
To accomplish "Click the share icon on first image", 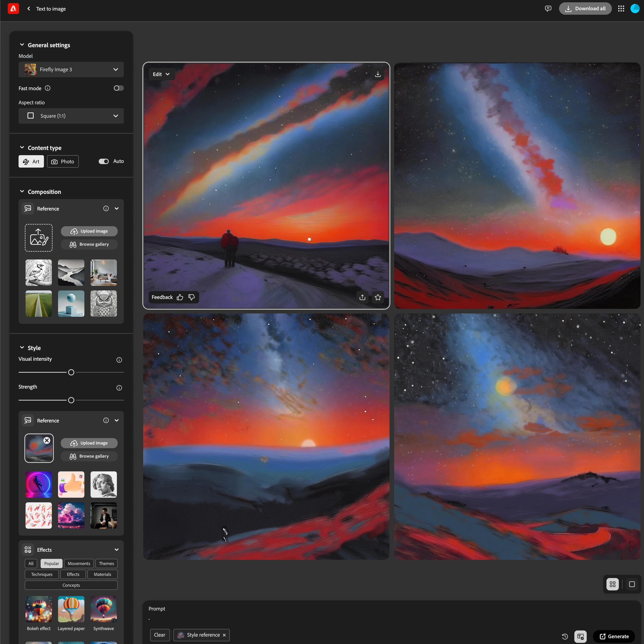I will 362,297.
